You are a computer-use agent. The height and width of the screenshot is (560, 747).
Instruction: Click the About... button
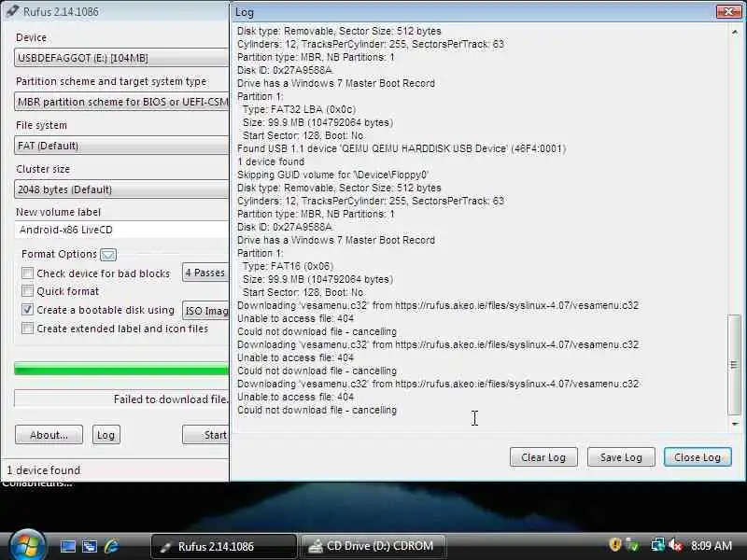pyautogui.click(x=49, y=435)
